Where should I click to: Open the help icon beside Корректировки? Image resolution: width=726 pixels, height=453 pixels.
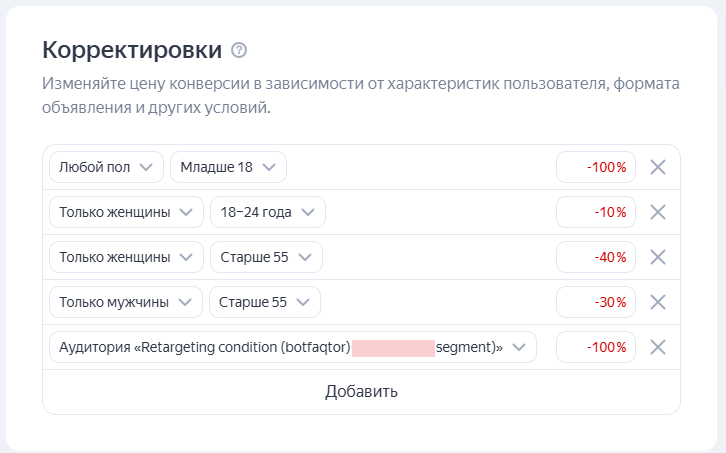tap(239, 50)
